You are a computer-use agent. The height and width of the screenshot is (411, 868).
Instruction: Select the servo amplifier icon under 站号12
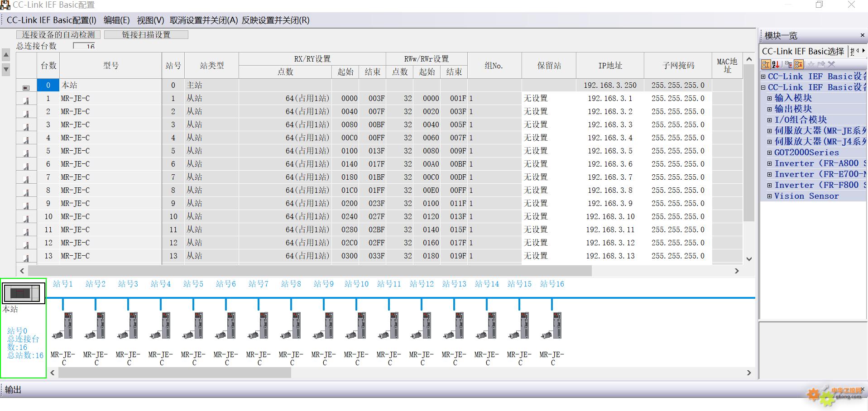[x=422, y=325]
